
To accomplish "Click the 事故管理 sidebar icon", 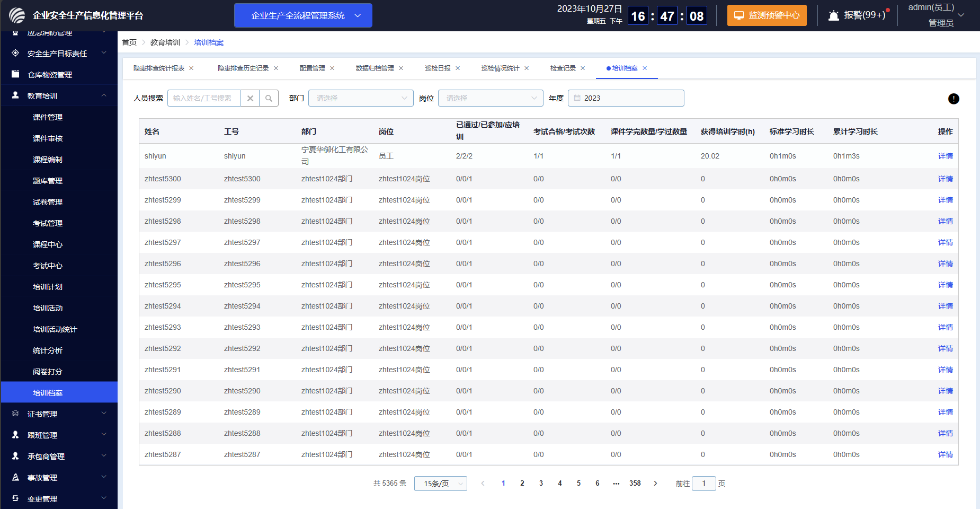I will 15,477.
